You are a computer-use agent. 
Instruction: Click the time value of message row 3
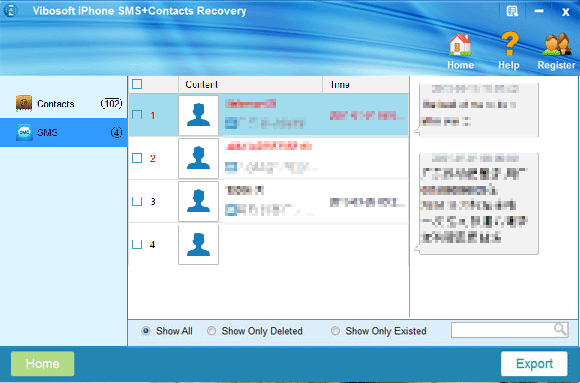[367, 202]
